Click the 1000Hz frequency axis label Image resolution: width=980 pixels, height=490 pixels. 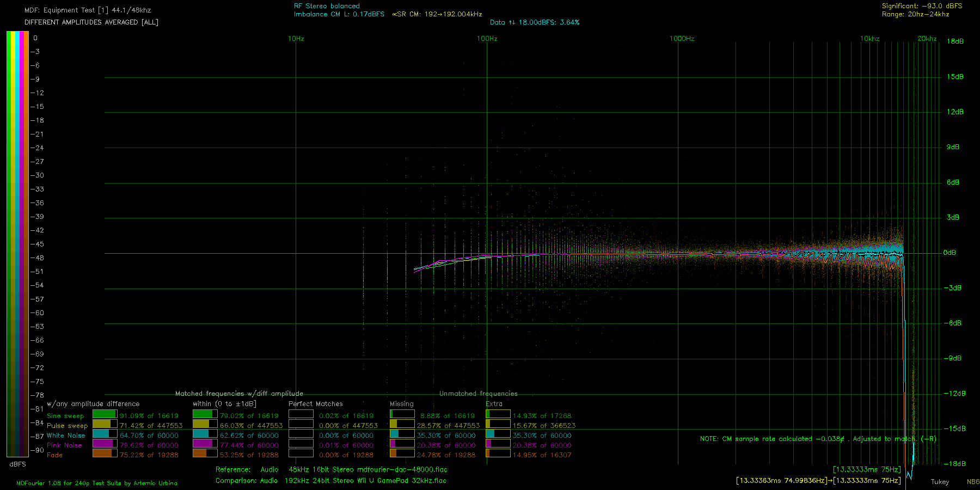pos(682,39)
